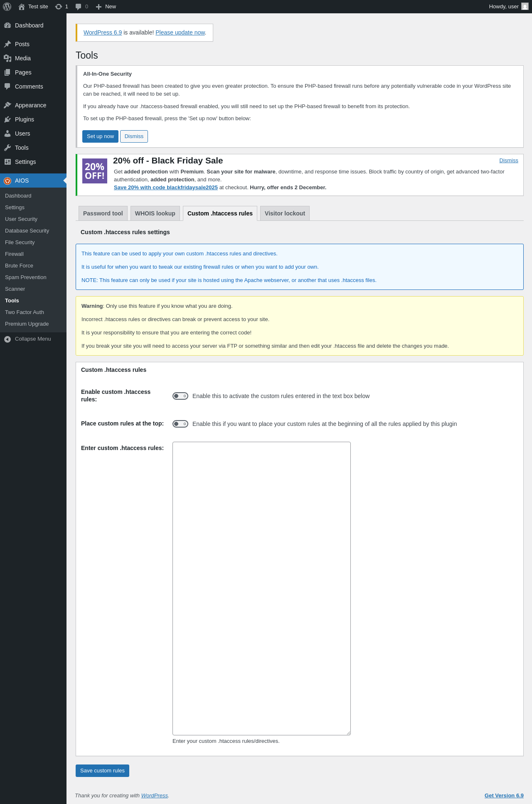
Task: Click the Plugins plug icon
Action: click(x=7, y=119)
